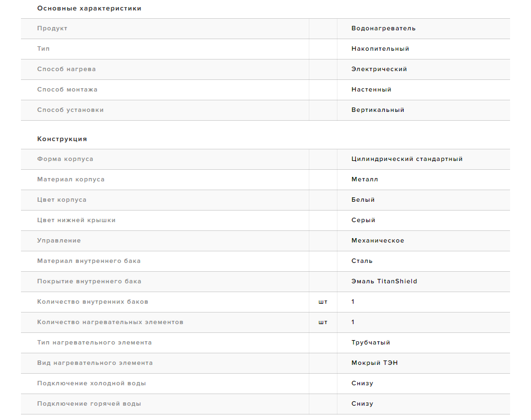Click the Мокрый ТЭН value

point(374,363)
